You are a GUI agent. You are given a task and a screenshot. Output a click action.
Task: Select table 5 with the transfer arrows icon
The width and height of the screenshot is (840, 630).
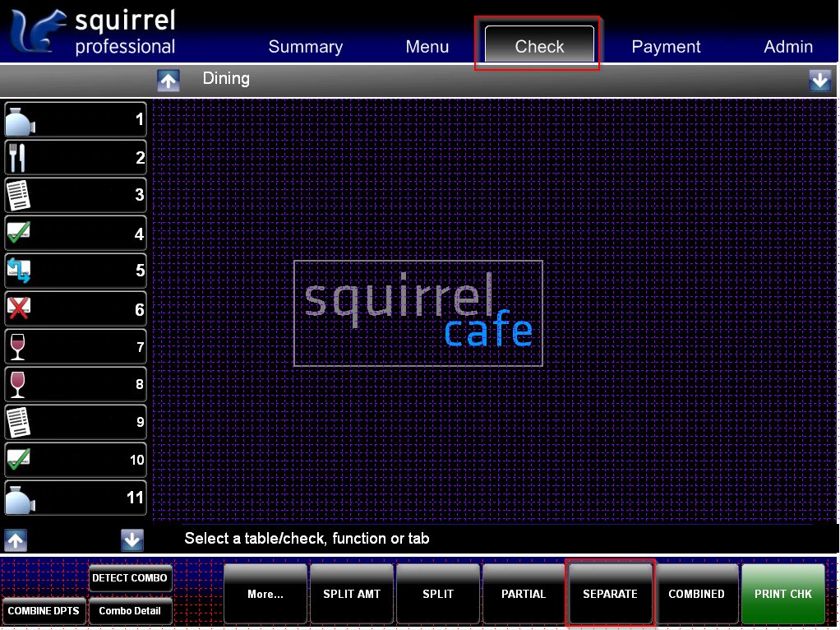click(x=76, y=271)
